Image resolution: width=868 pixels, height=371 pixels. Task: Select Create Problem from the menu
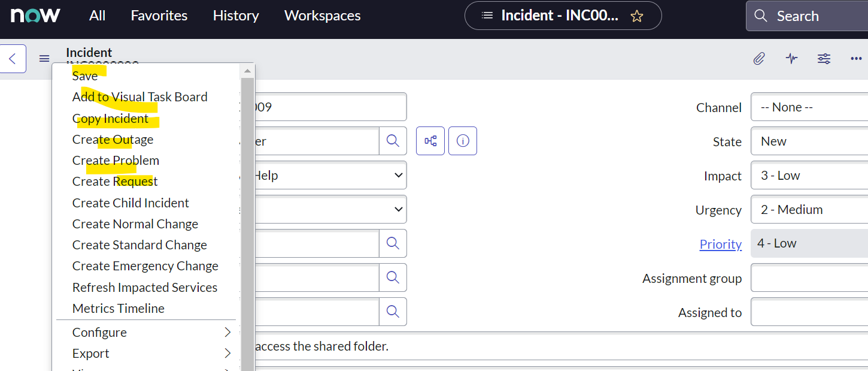click(x=116, y=160)
